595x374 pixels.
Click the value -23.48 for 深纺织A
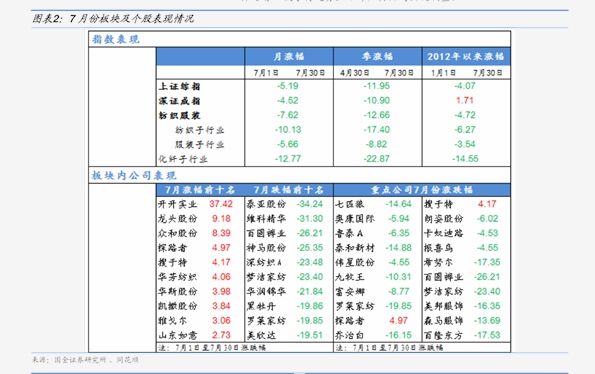click(x=310, y=262)
